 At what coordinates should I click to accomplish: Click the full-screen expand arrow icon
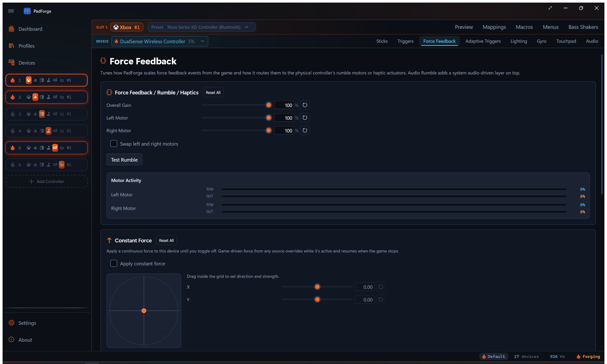[x=550, y=8]
